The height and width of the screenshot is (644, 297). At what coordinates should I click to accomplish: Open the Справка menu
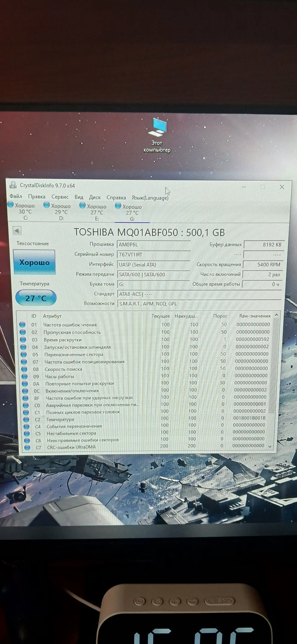point(116,197)
